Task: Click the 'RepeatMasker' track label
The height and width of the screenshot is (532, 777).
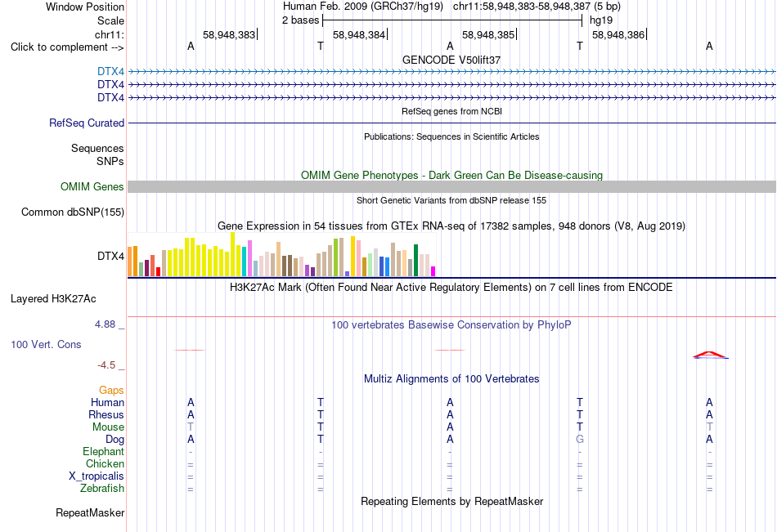Action: tap(90, 512)
